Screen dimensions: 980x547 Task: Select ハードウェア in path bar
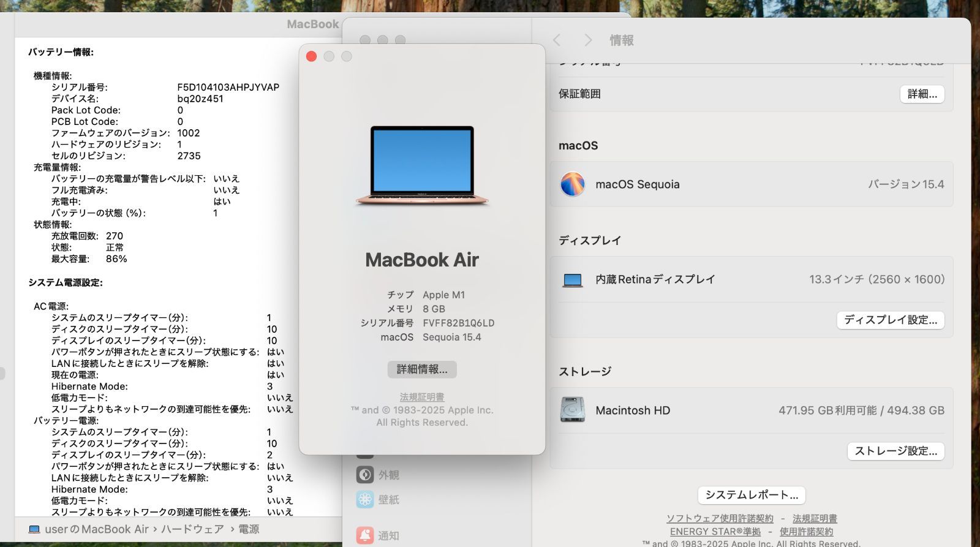tap(192, 529)
